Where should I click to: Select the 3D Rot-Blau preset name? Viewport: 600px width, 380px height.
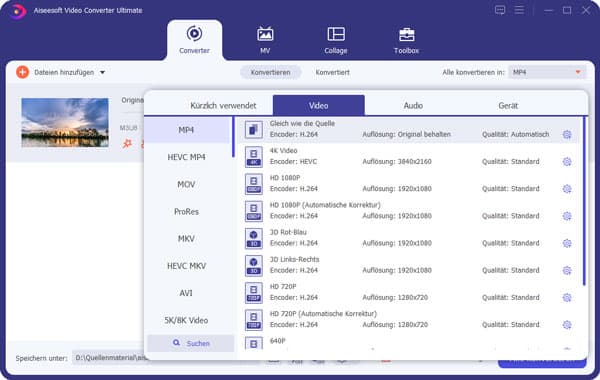click(288, 232)
